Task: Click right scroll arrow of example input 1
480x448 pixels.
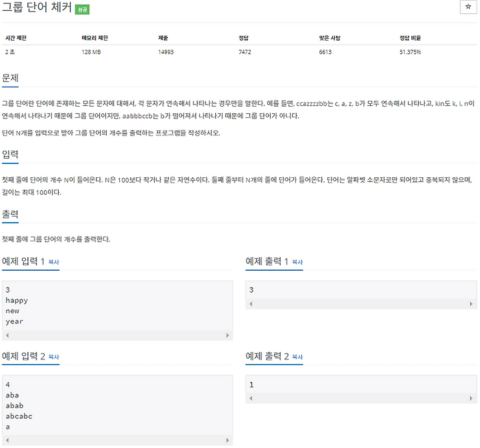Action: click(x=227, y=335)
